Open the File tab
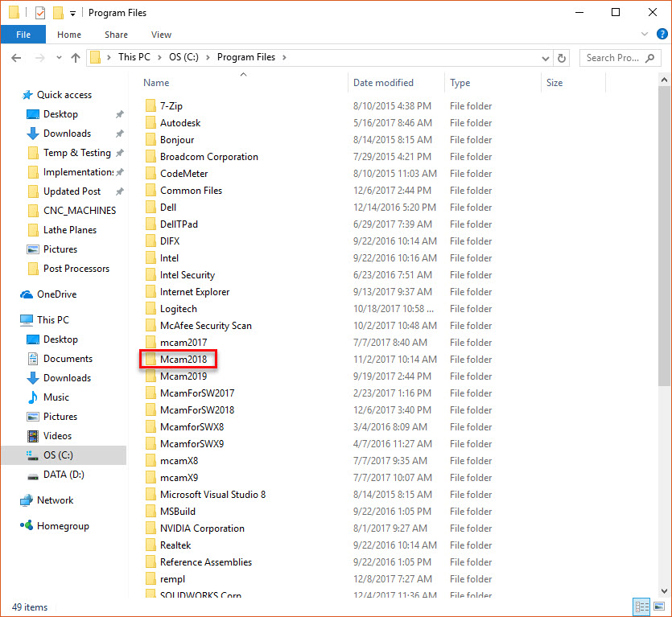Screen dimensions: 672x617 23,35
